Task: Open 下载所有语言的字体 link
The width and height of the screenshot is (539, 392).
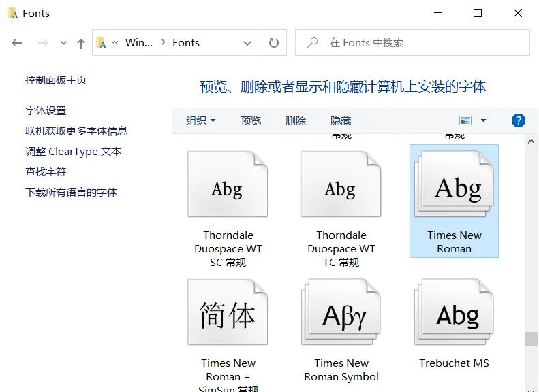Action: pos(71,192)
